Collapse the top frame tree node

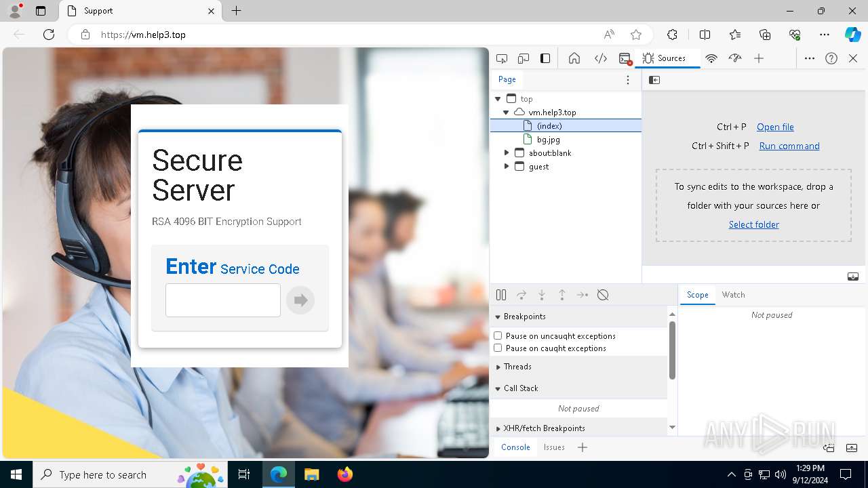[x=498, y=99]
